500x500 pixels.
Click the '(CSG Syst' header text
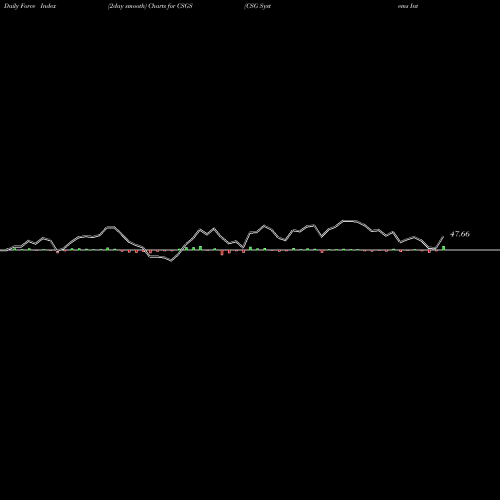(x=257, y=6)
